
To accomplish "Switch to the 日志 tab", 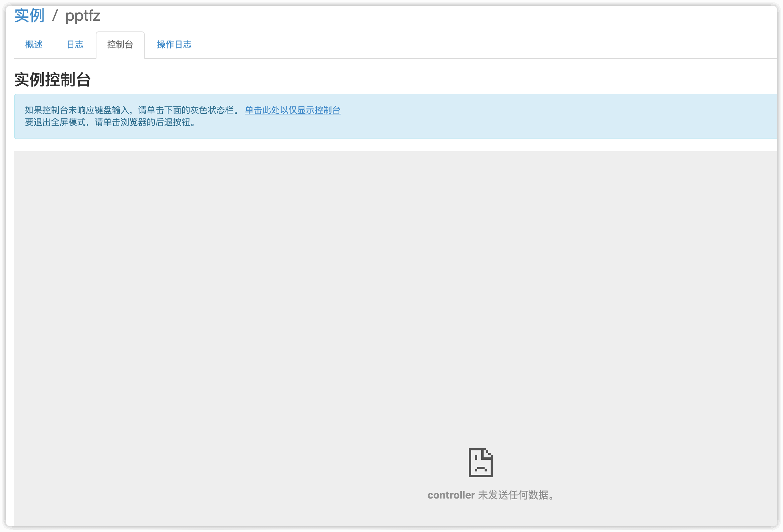I will [x=75, y=45].
